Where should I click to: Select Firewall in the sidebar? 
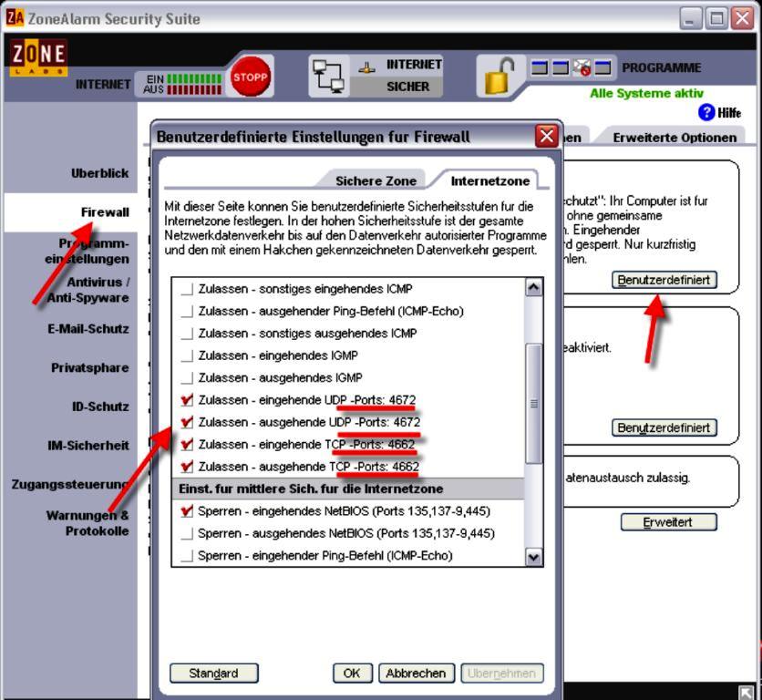[x=105, y=212]
